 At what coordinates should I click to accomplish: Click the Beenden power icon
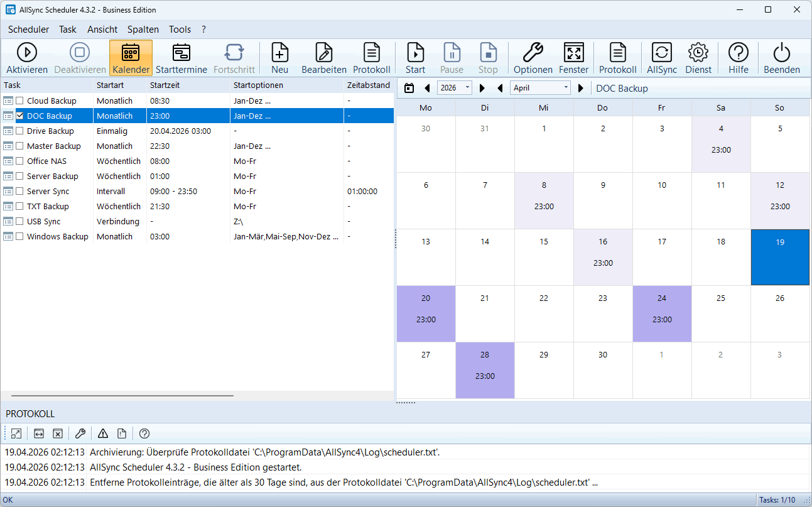pos(781,58)
